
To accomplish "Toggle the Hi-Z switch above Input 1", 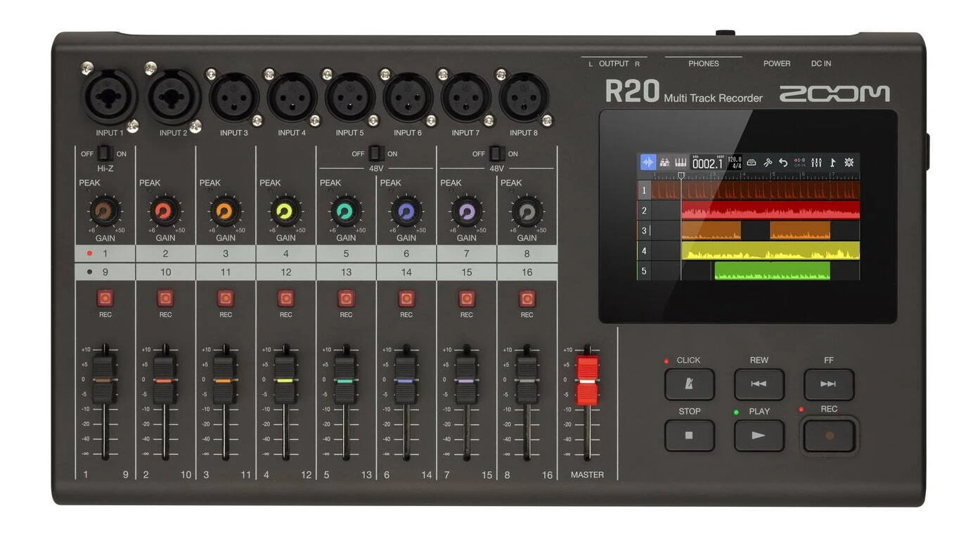I will coord(103,152).
